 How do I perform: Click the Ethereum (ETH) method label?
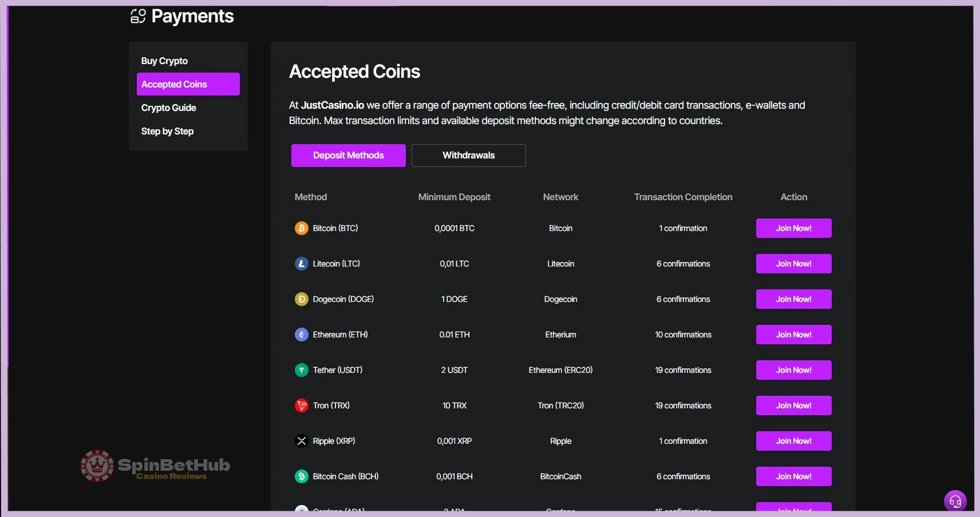tap(341, 335)
